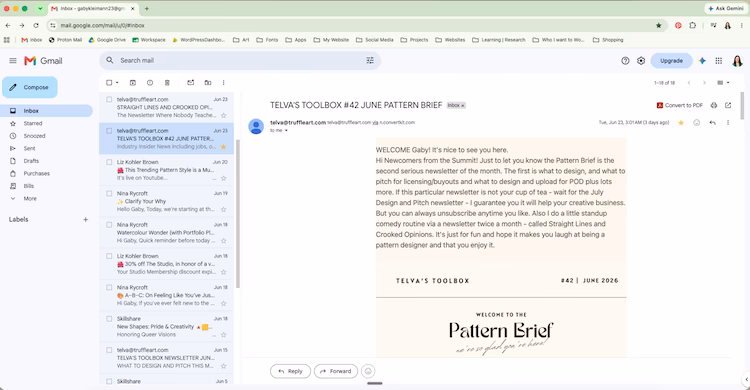Open the Art bookmarks folder
This screenshot has width=750, height=390.
pyautogui.click(x=241, y=40)
